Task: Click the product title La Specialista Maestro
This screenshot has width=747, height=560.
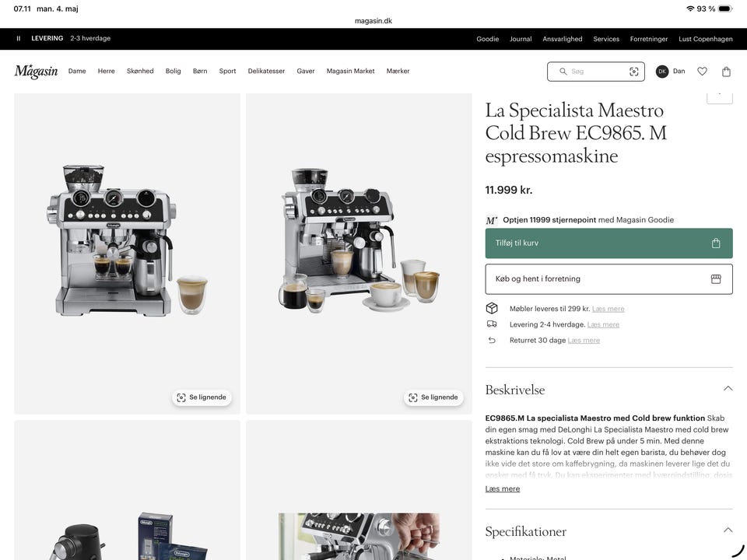Action: point(576,133)
